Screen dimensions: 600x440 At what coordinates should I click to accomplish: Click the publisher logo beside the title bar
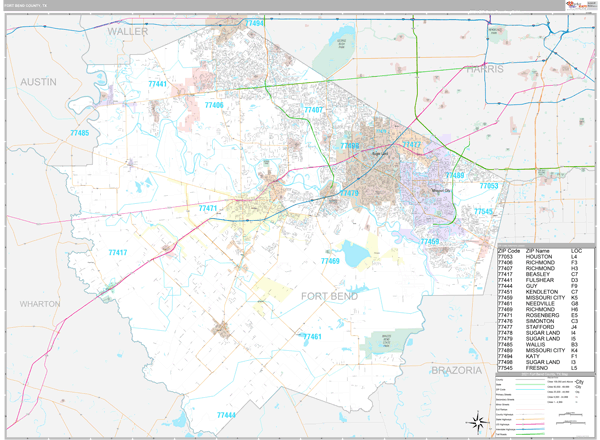pyautogui.click(x=580, y=5)
